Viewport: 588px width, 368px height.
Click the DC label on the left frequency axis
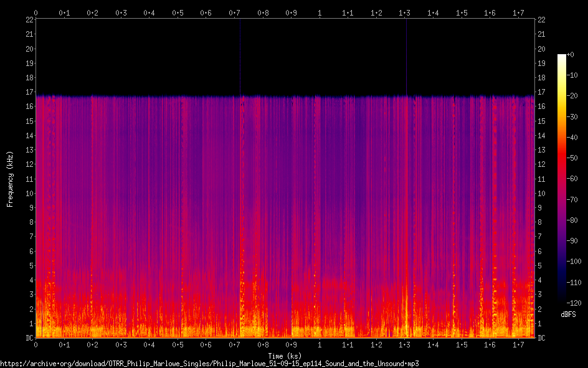click(x=29, y=338)
